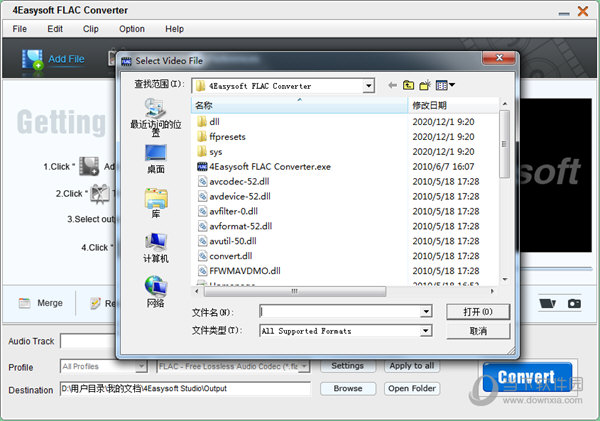Select 4Easysoft FLAC Converter.exe file
Viewport: 600px width, 421px height.
pos(264,166)
